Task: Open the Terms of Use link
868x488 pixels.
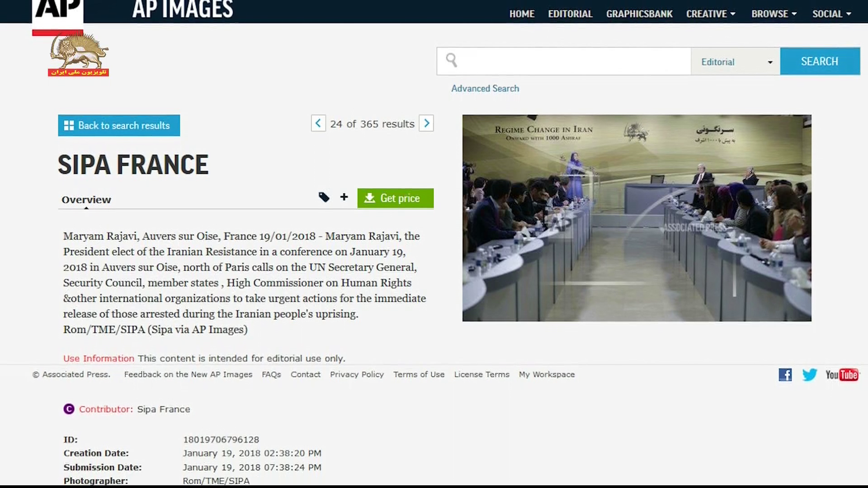Action: [x=419, y=375]
